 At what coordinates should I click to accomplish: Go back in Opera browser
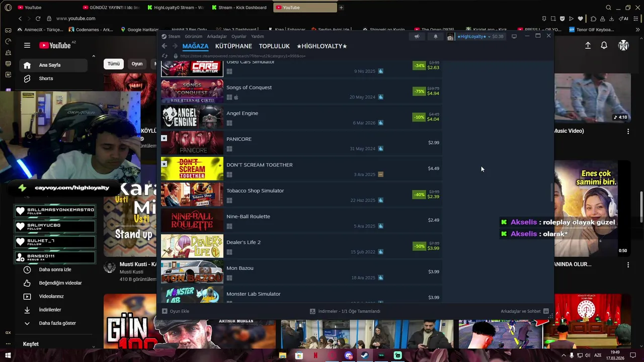[x=20, y=19]
